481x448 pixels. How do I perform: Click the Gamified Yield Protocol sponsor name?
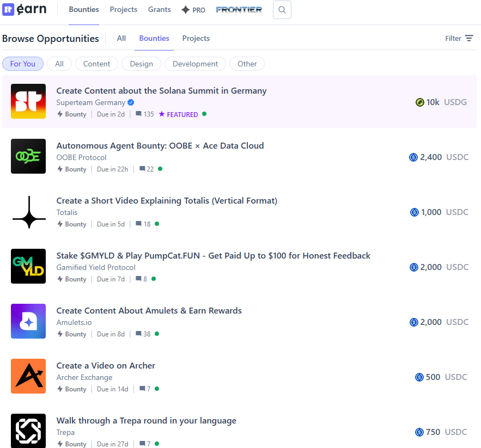coord(96,267)
